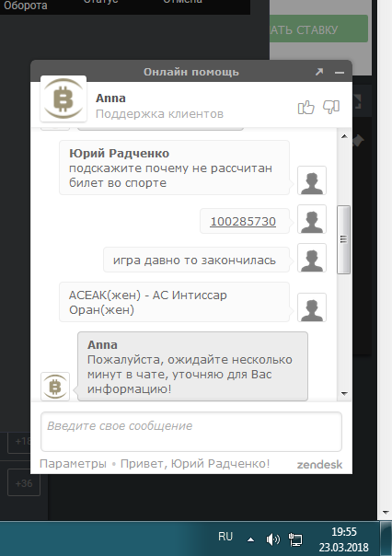Minimize the Онлайн помощь chat widget
392x556 pixels.
point(340,73)
